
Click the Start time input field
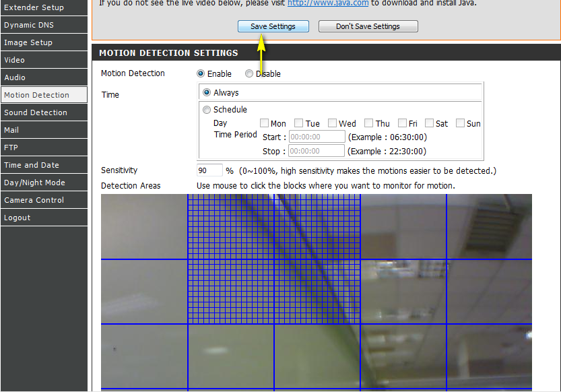point(317,137)
